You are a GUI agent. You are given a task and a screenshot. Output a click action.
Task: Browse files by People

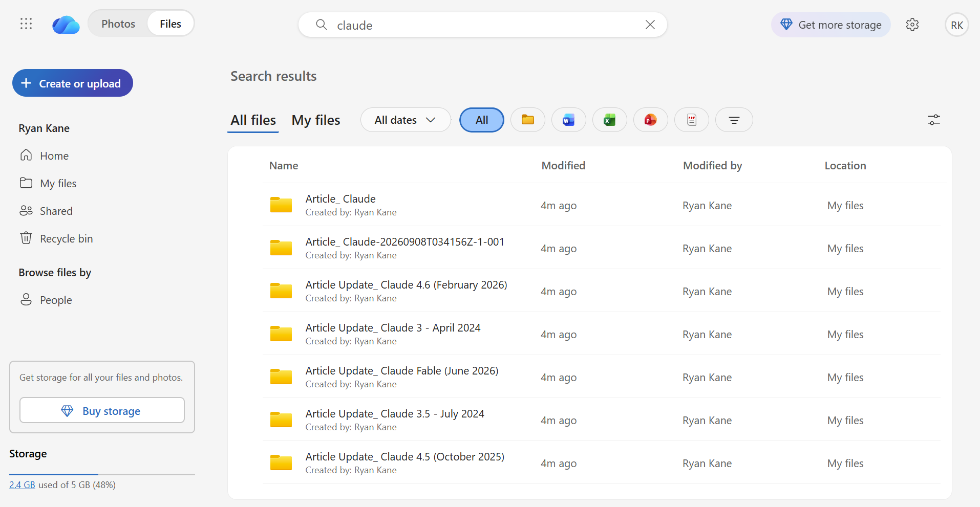click(x=46, y=300)
